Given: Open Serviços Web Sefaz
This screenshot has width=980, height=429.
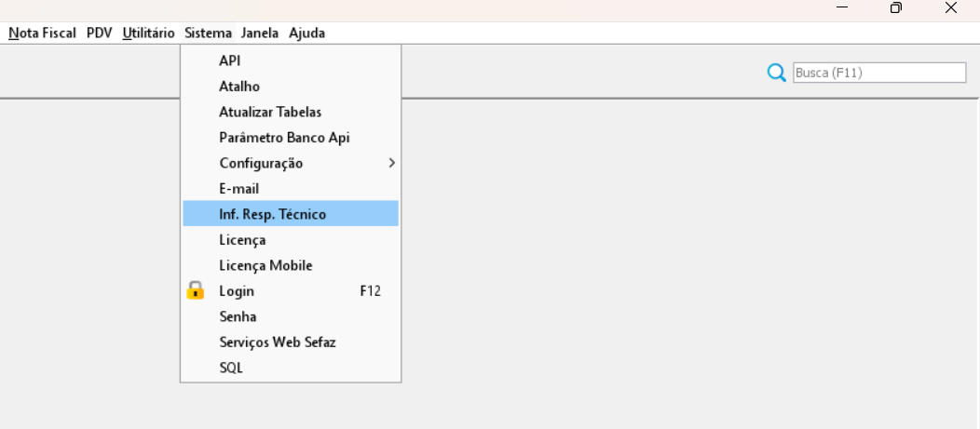Looking at the screenshot, I should point(277,342).
